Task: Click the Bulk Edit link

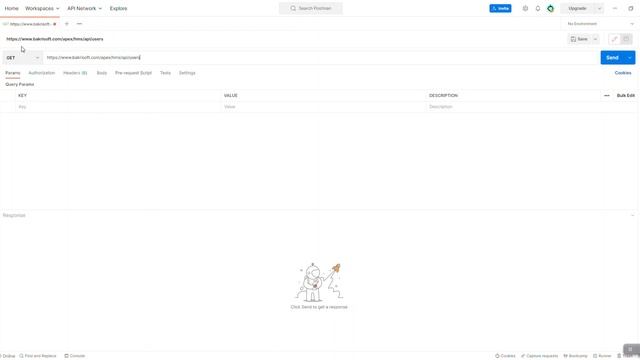Action: click(x=626, y=96)
